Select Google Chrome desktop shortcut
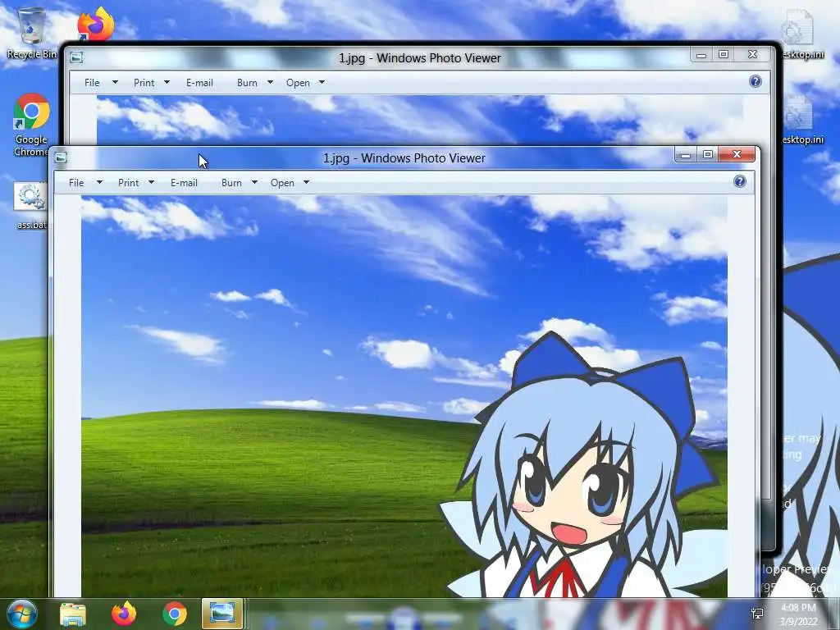The image size is (840, 630). point(32,125)
